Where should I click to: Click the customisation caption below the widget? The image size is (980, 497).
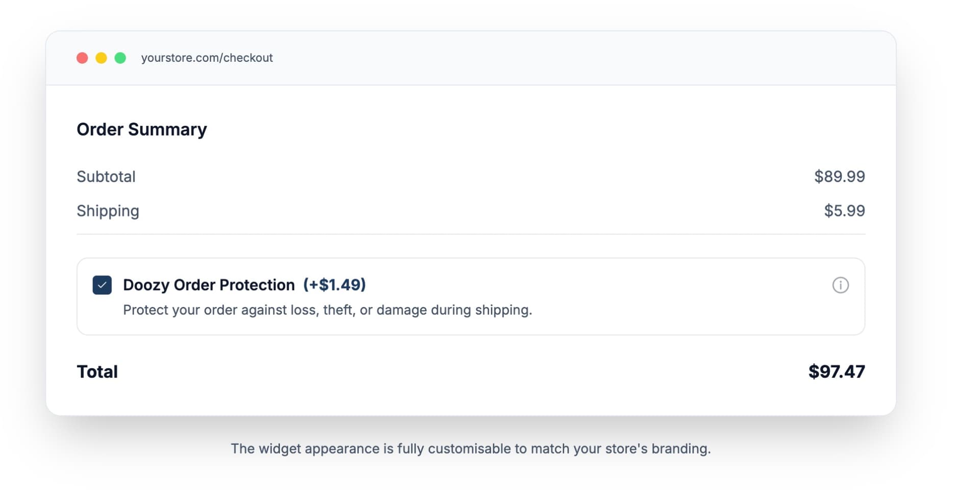pos(471,448)
